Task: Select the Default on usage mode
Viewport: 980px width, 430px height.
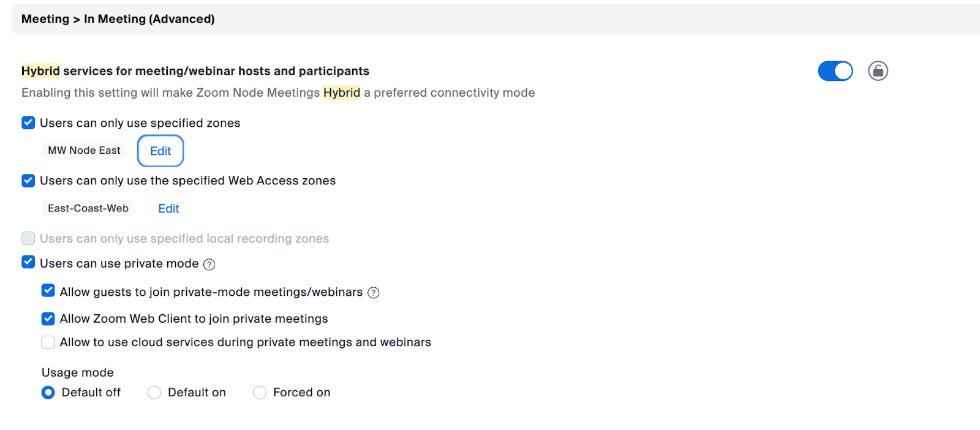Action: coord(154,393)
